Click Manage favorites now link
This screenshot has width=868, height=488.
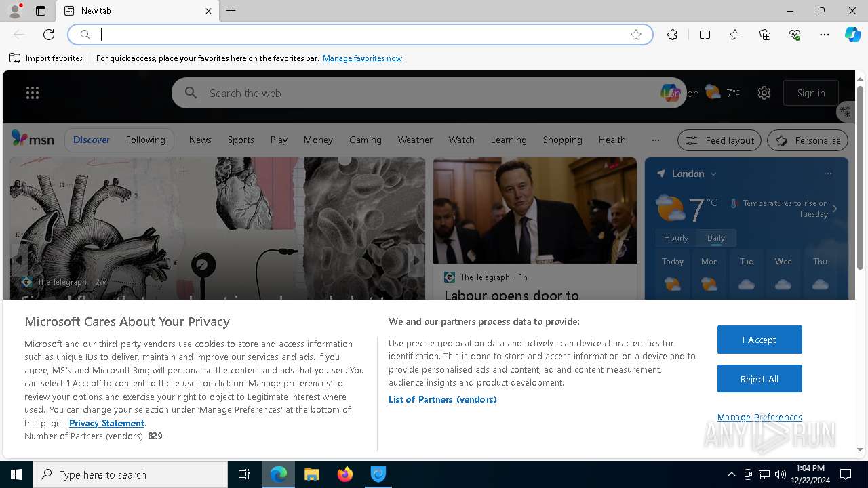(362, 58)
